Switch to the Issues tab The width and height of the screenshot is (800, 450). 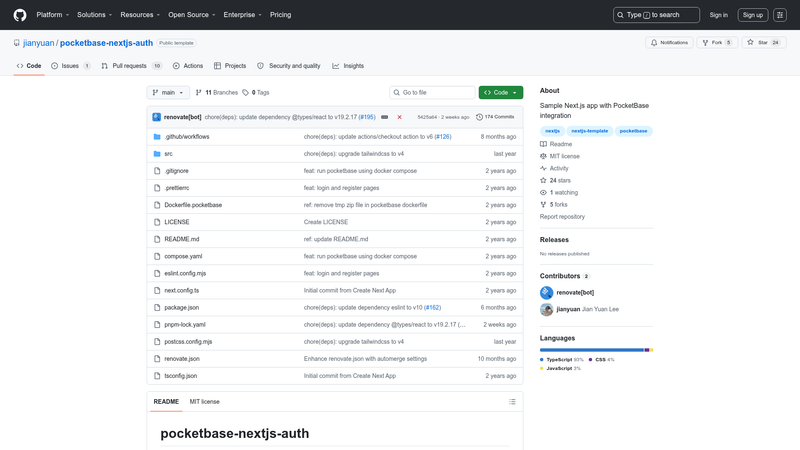(x=71, y=66)
